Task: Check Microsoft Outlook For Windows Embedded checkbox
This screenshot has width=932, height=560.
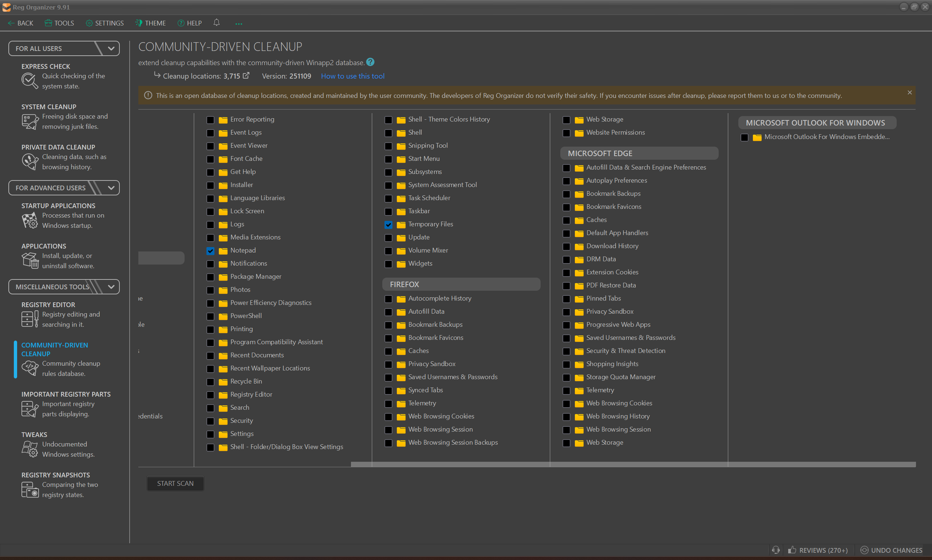Action: pos(745,137)
